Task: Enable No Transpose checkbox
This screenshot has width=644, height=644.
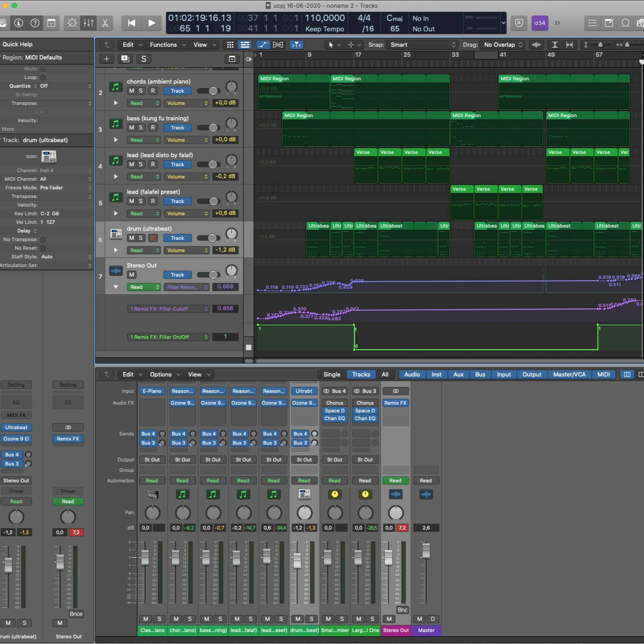Action: [43, 240]
